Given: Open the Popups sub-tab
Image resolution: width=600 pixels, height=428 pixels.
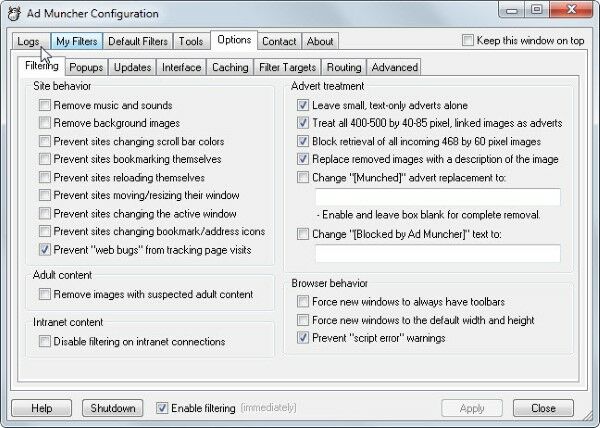Looking at the screenshot, I should (86, 67).
